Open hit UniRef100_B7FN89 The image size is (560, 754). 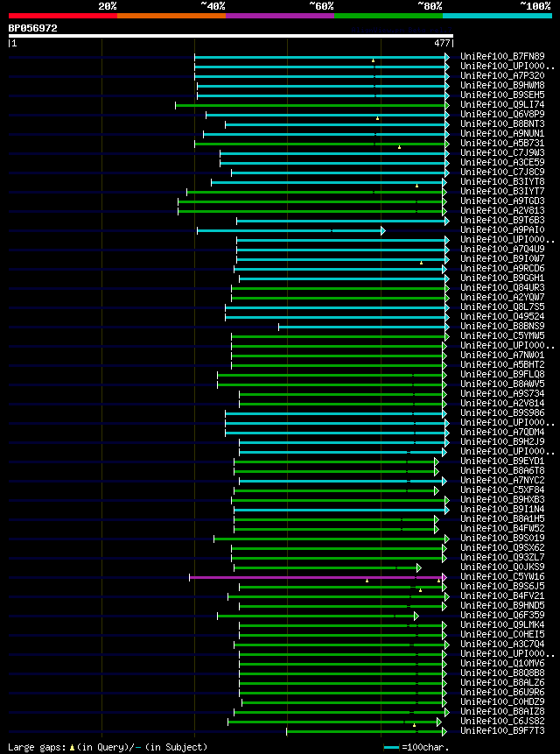pyautogui.click(x=502, y=56)
